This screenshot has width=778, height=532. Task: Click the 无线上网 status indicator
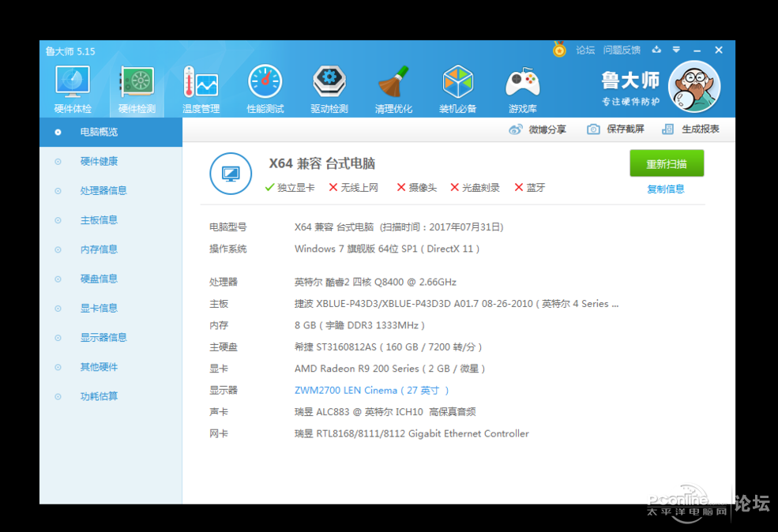tap(353, 187)
